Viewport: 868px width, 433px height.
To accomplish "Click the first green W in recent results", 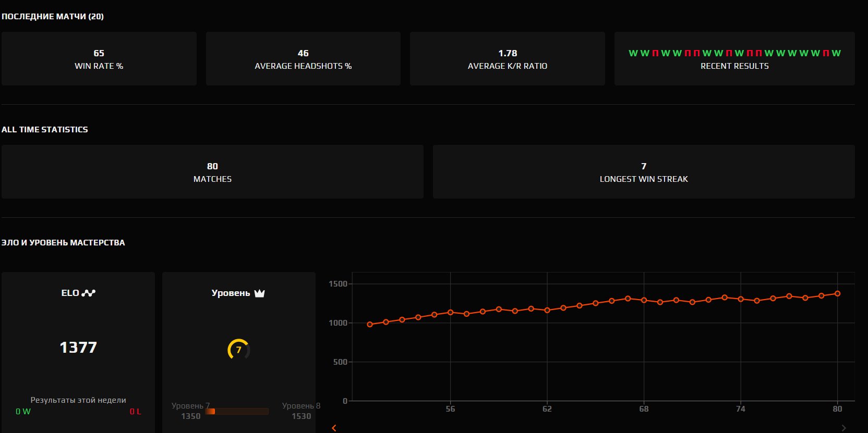I will (x=633, y=53).
